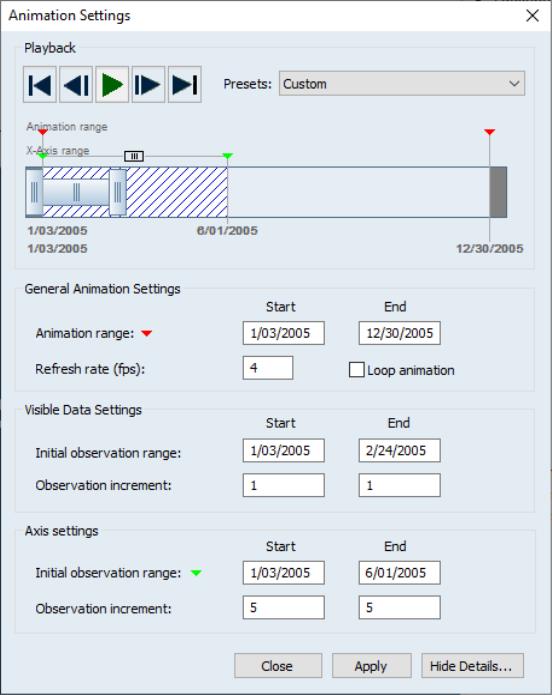Click the right handle of observation slider
The width and height of the screenshot is (552, 695).
tap(117, 192)
